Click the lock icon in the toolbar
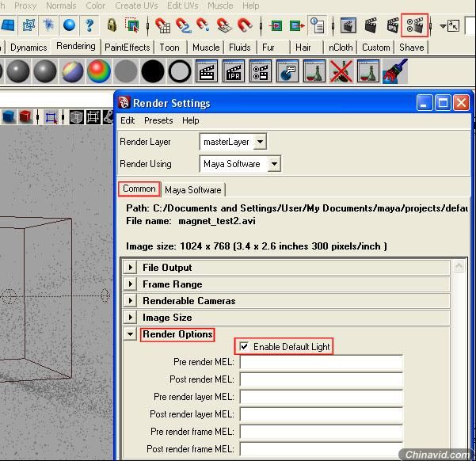 (x=112, y=25)
